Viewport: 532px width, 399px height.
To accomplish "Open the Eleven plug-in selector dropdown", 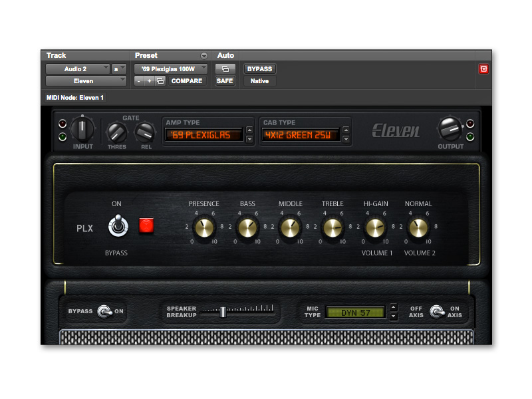I will [x=86, y=80].
